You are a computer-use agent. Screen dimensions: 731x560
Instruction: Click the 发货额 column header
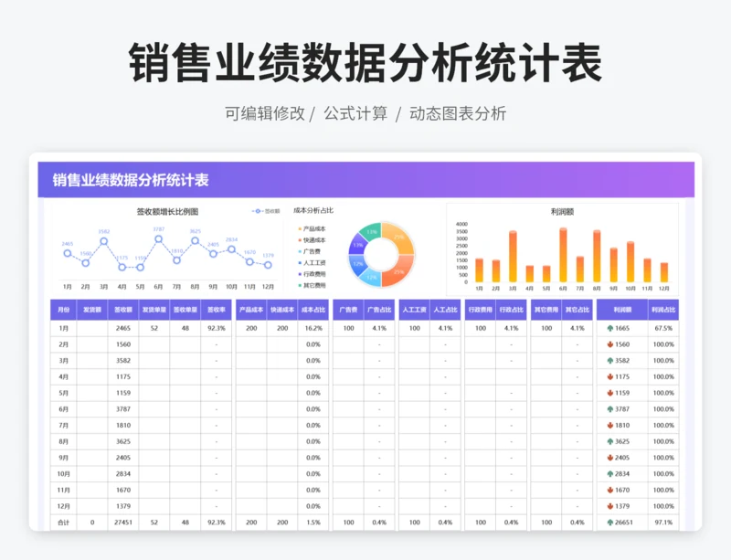pyautogui.click(x=92, y=310)
